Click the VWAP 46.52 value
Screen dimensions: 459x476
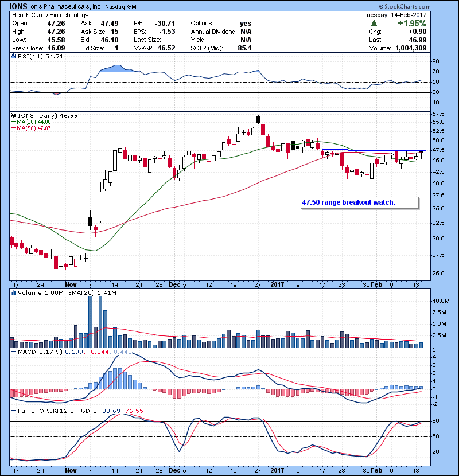tap(166, 48)
